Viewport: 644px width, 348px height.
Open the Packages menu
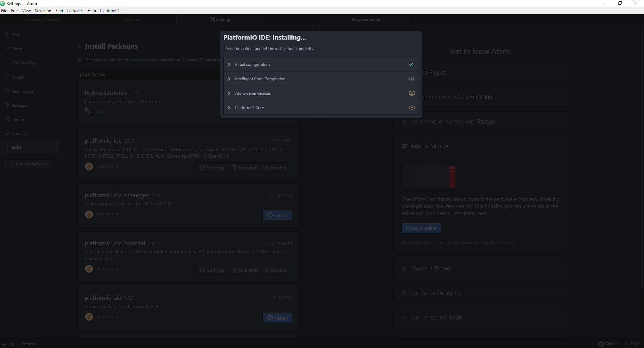(75, 11)
